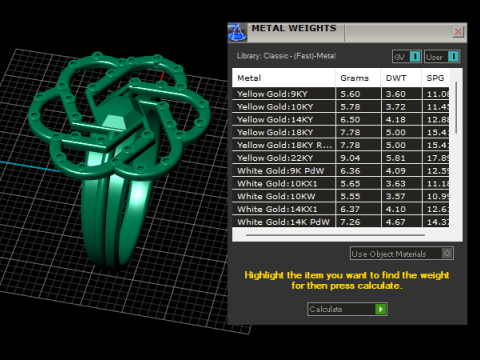Toggle the User library switch
480x360 pixels.
coord(442,57)
